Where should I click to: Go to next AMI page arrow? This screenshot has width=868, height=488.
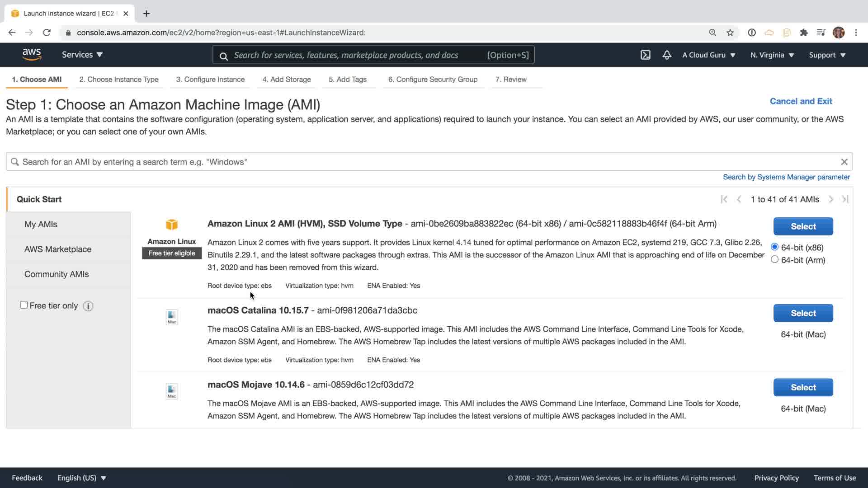click(830, 199)
